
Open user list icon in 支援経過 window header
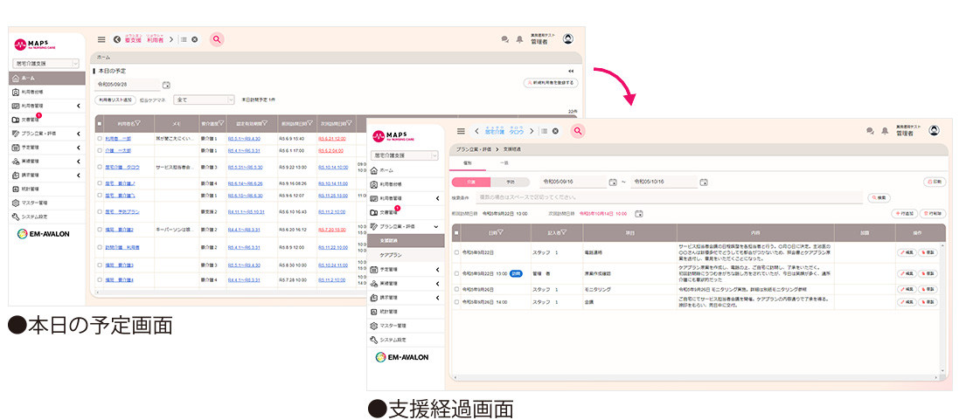coord(545,131)
